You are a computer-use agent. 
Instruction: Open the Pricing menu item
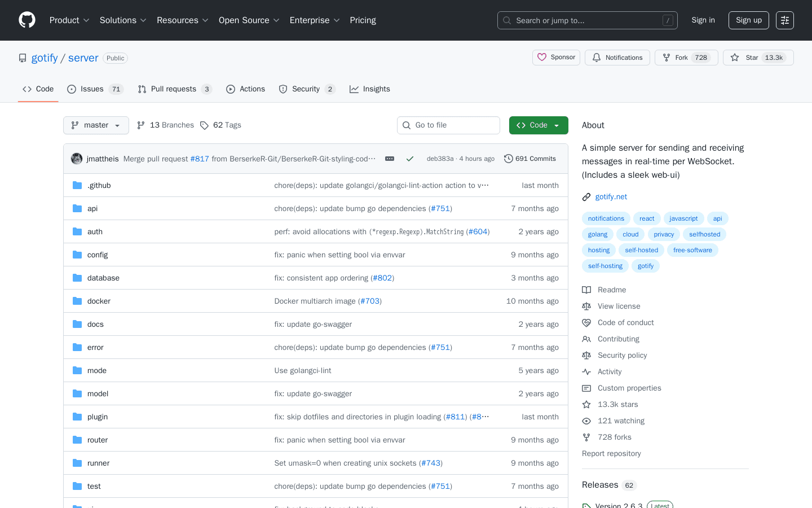(x=363, y=20)
